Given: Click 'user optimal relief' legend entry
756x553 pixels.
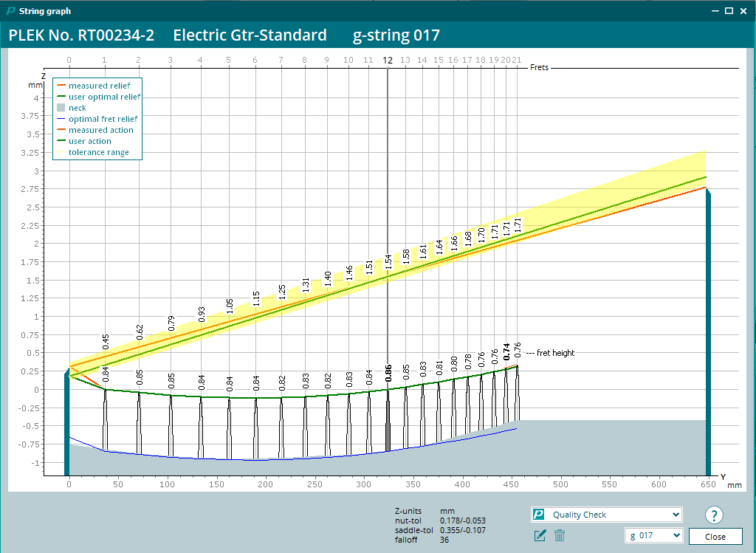Looking at the screenshot, I should point(105,97).
